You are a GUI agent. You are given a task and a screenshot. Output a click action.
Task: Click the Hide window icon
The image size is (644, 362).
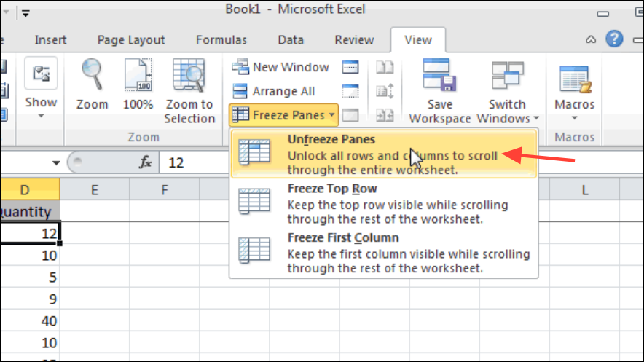[351, 92]
